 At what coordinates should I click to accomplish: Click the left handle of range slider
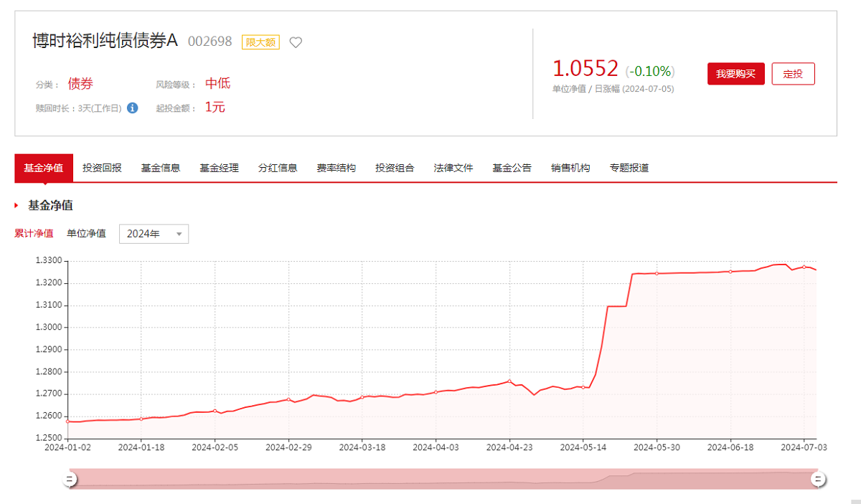coord(70,479)
